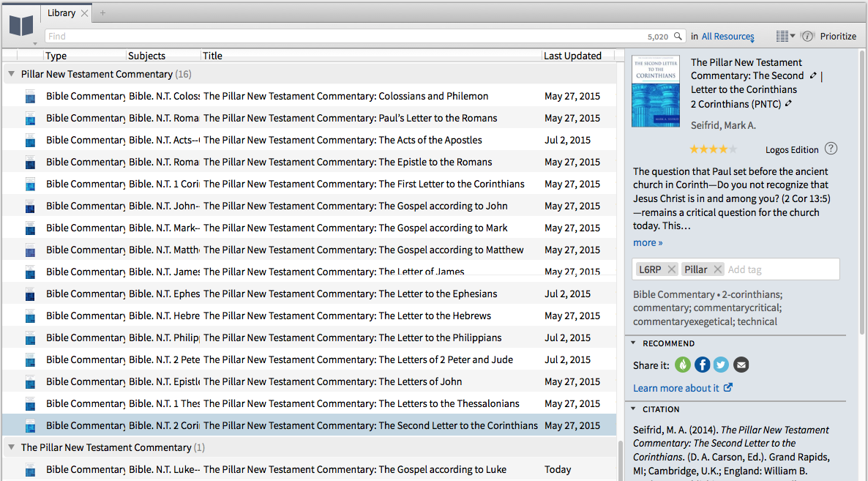Open the Logos library book icon menu
868x481 pixels.
pyautogui.click(x=21, y=26)
